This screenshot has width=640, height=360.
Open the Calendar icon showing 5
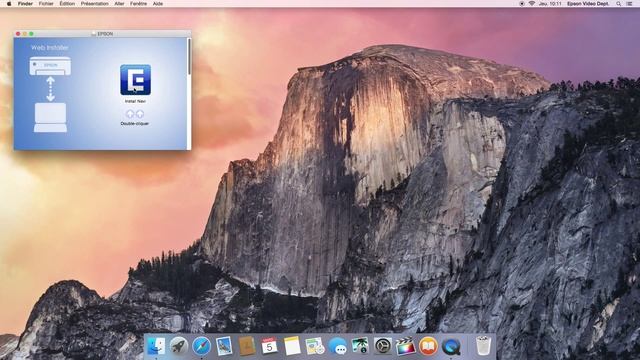click(x=269, y=346)
